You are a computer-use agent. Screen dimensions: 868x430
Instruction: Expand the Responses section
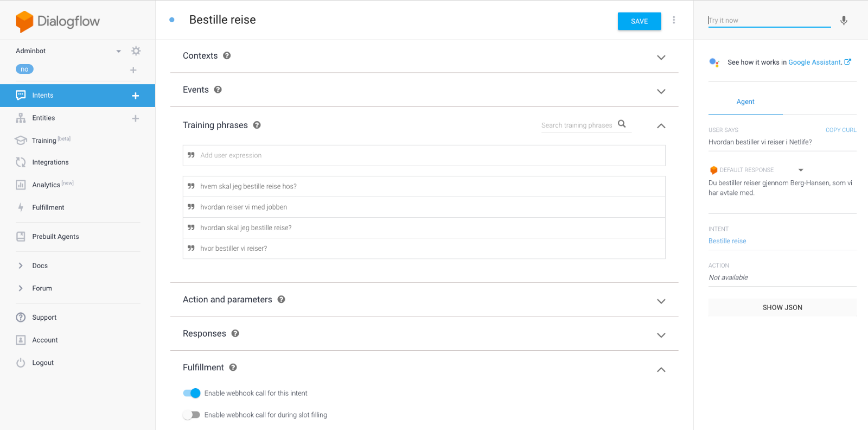(x=661, y=335)
